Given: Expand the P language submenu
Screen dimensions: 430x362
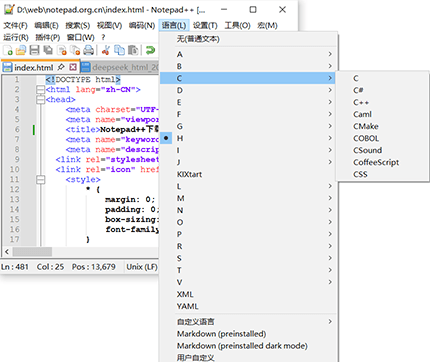Looking at the screenshot, I should pos(249,234).
